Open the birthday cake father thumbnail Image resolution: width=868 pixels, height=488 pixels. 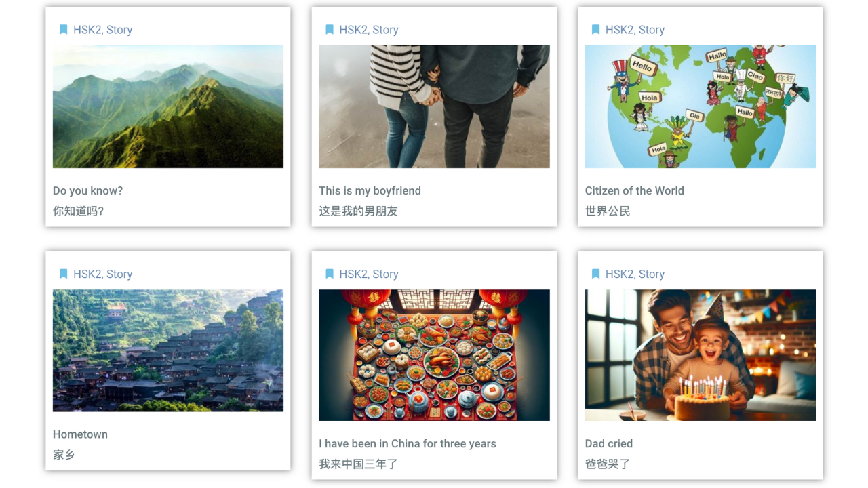[x=700, y=355]
